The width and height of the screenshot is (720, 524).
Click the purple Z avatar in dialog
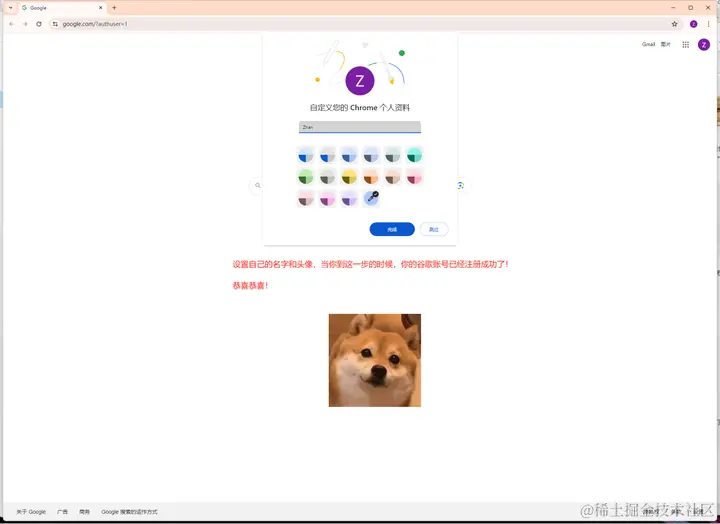tap(360, 81)
